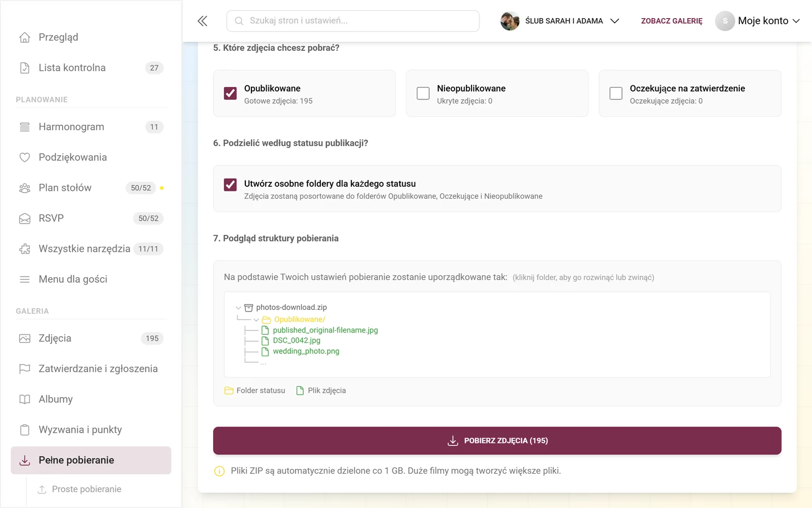This screenshot has width=812, height=508.
Task: Click the Wyzwania i punkty clipboard icon
Action: [25, 430]
